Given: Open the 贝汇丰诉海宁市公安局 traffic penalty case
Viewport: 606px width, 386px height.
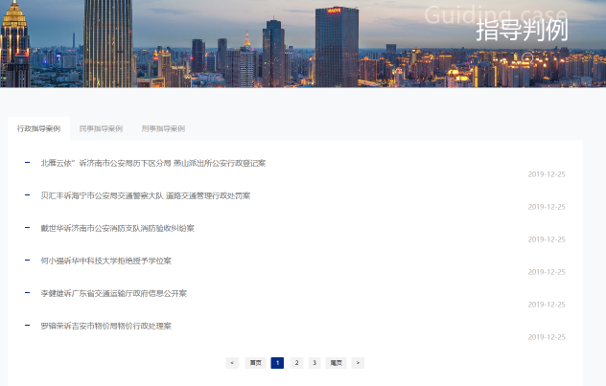Looking at the screenshot, I should pos(145,196).
